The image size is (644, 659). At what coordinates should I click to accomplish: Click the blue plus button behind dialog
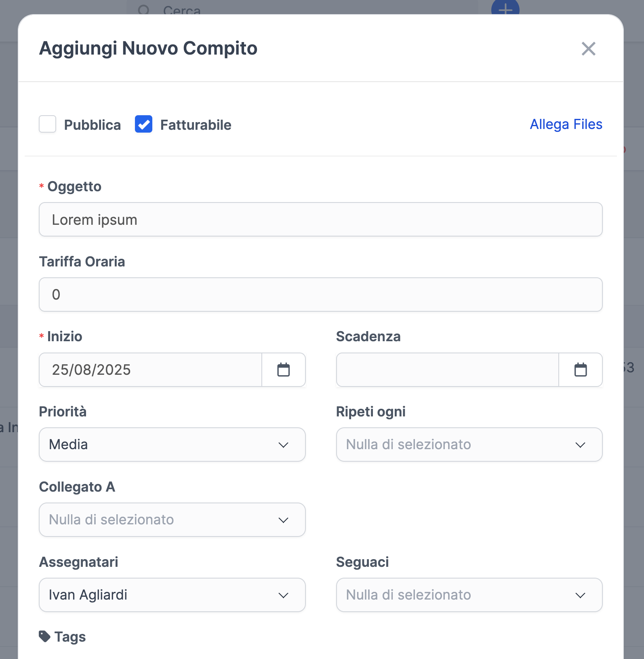pyautogui.click(x=505, y=7)
